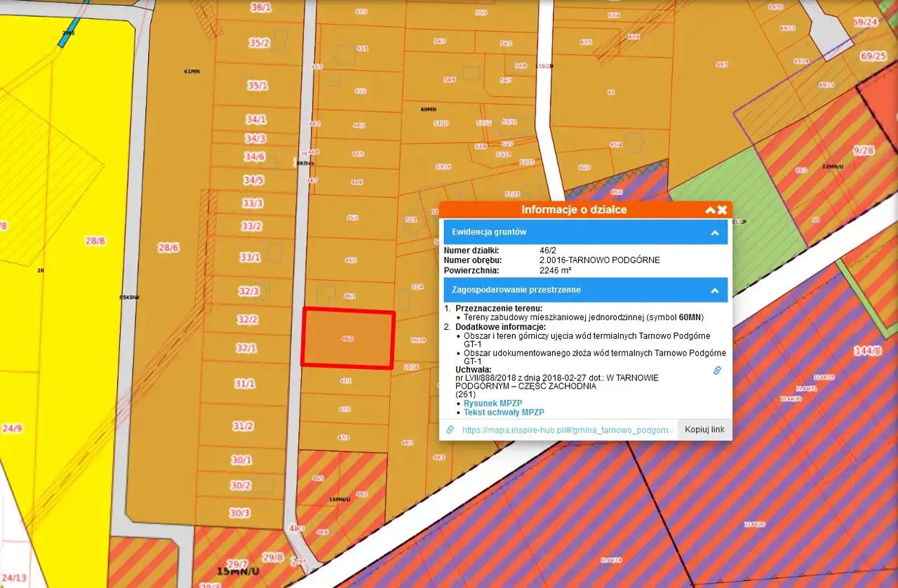Collapse the Informacje o działce popup
The width and height of the screenshot is (898, 588).
tap(710, 210)
